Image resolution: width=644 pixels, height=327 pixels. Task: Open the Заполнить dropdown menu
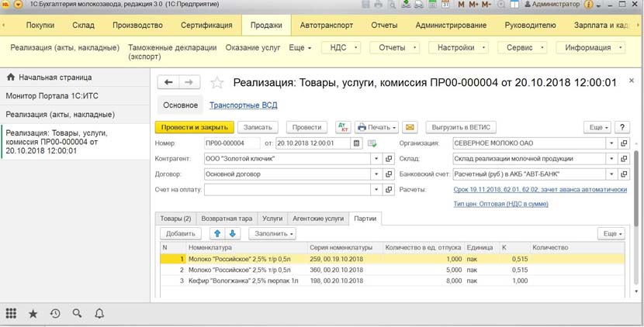[272, 233]
